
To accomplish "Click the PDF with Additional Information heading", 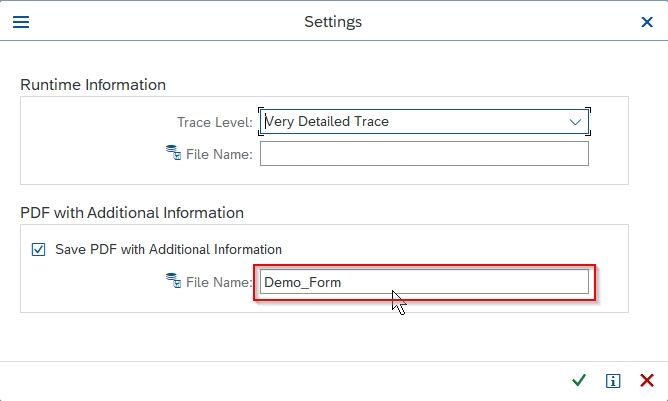I will [132, 212].
